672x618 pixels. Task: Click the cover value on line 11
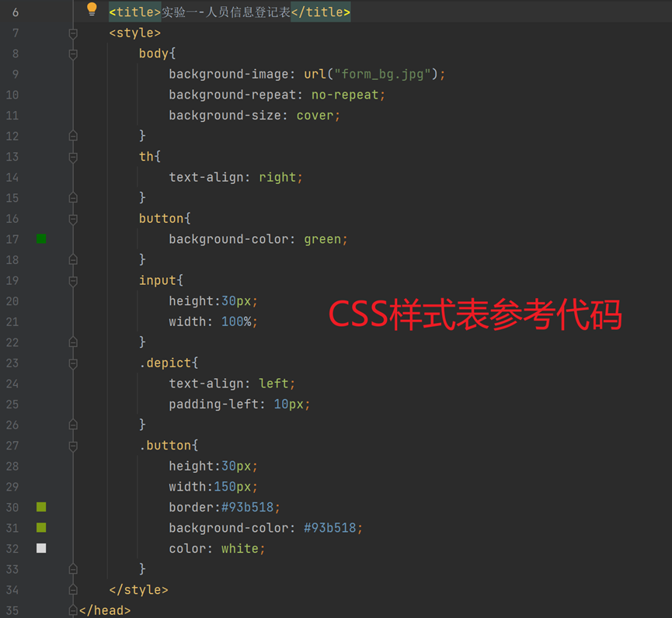click(x=315, y=116)
